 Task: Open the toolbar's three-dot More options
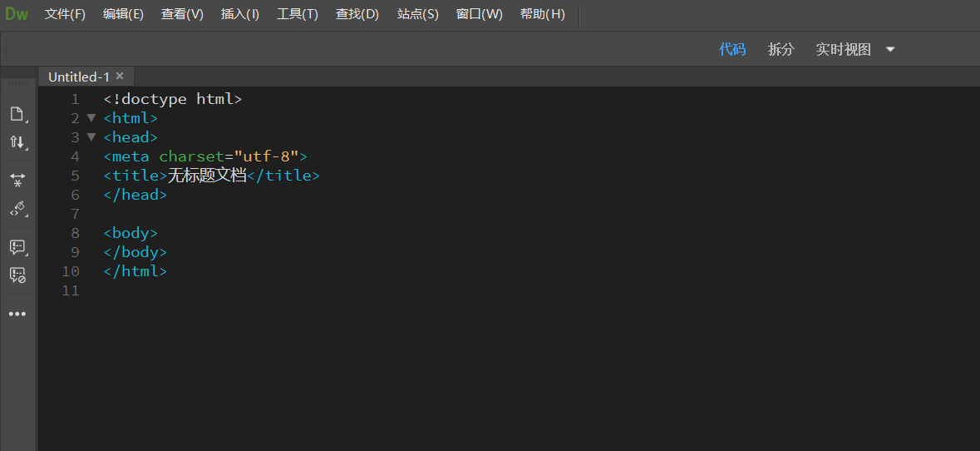pyautogui.click(x=17, y=314)
